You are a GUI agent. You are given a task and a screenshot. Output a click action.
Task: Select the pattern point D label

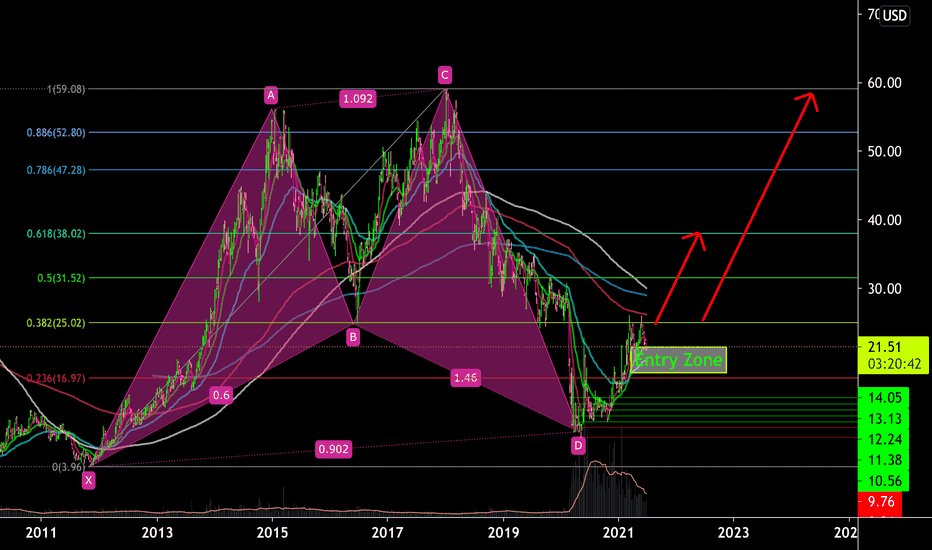[x=578, y=445]
